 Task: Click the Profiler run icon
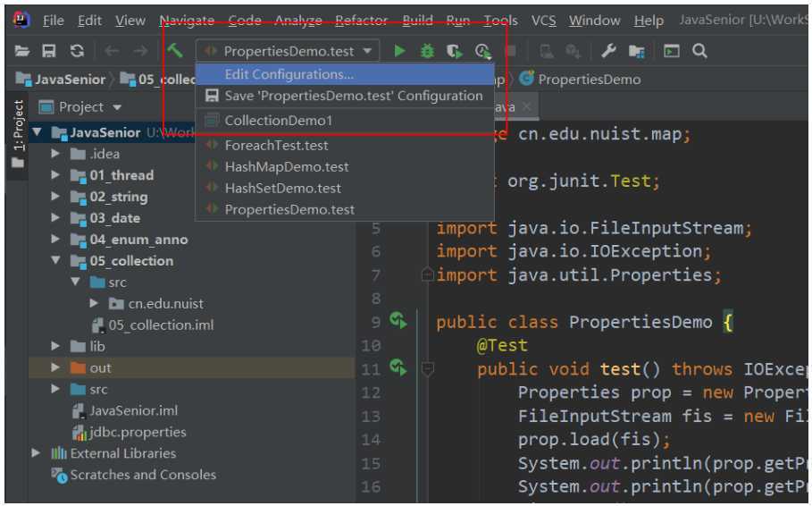point(482,51)
